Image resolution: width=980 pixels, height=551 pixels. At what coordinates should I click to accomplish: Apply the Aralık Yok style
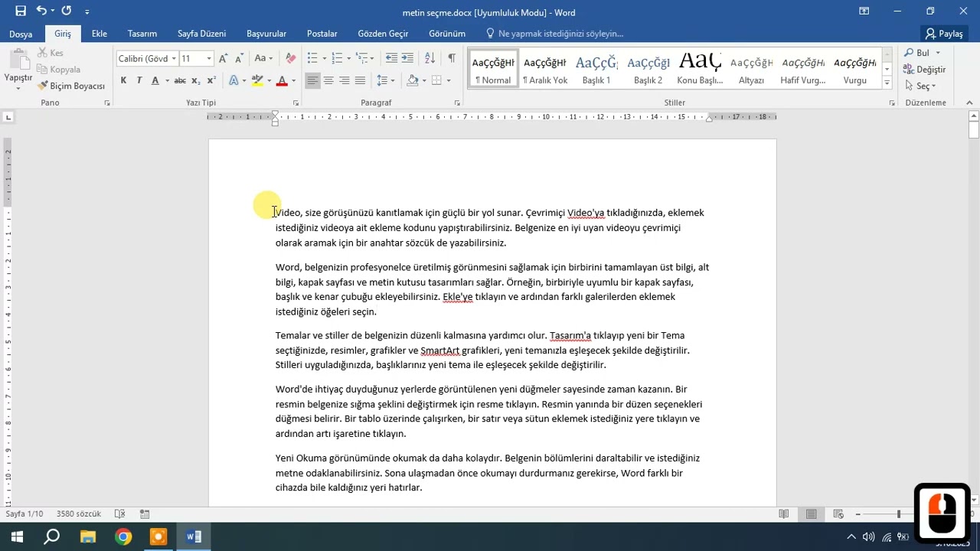point(545,69)
